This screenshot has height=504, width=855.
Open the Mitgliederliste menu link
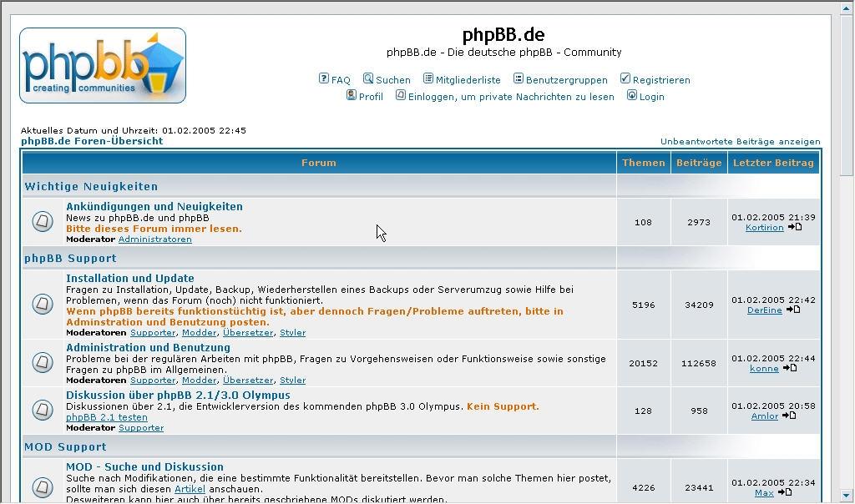(x=468, y=80)
